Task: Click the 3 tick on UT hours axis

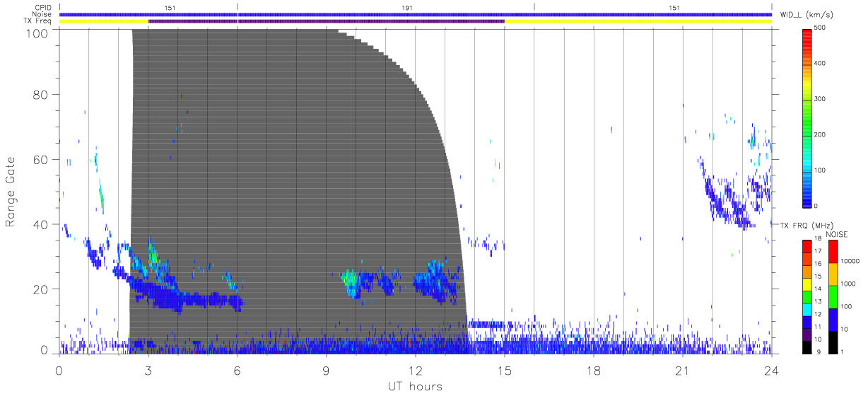Action: [x=148, y=371]
